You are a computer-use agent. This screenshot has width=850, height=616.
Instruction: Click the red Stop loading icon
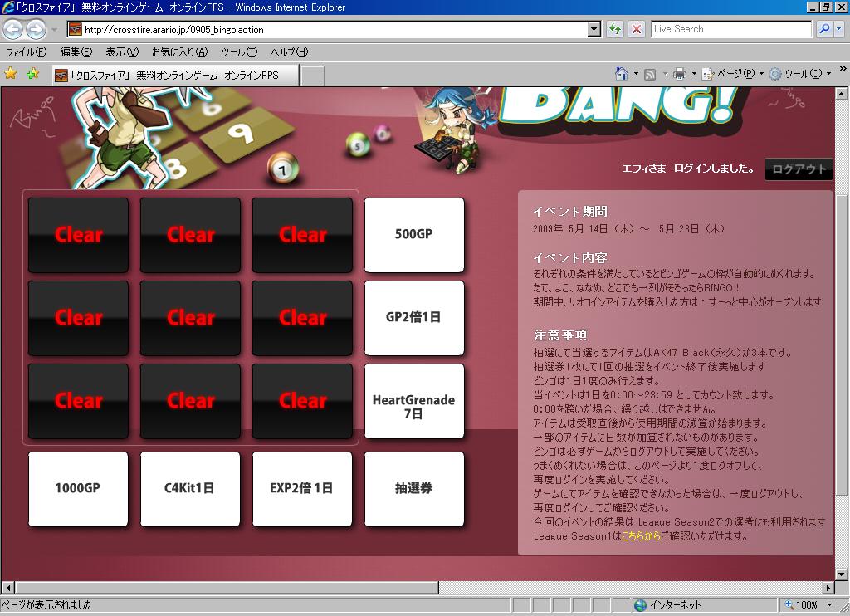(637, 29)
